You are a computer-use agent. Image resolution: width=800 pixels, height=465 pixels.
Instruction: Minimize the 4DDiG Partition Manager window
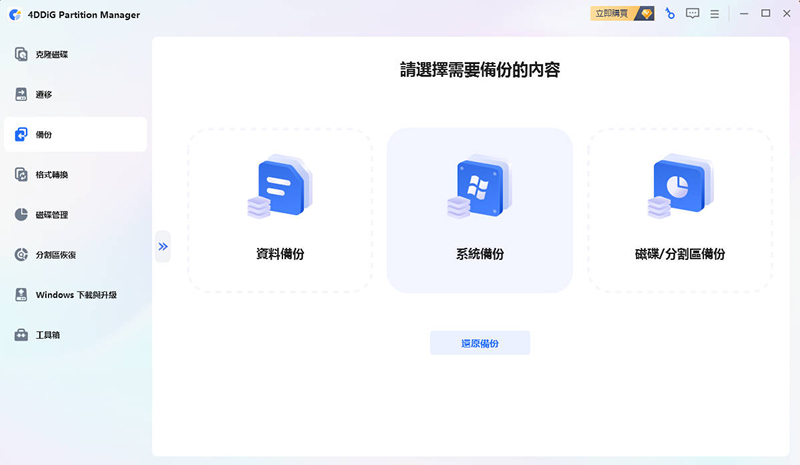[x=744, y=14]
